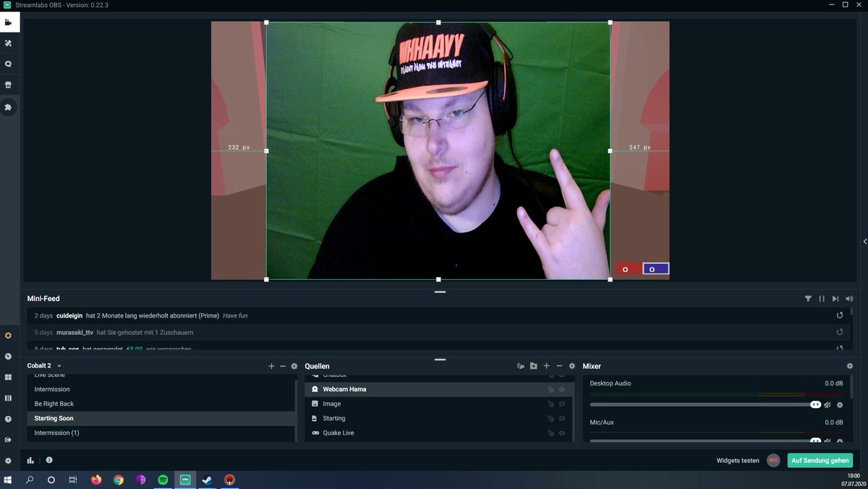Lock the Quake Live source
This screenshot has width=868, height=489.
coord(550,433)
